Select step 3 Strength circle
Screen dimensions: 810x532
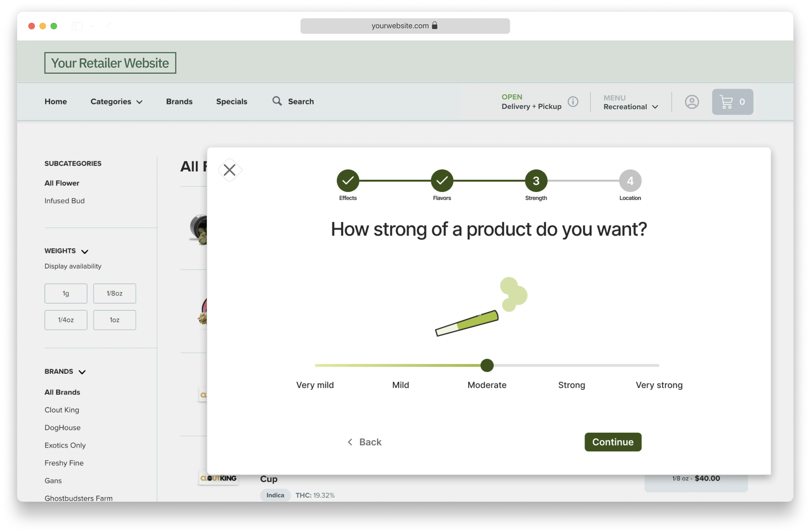coord(536,181)
